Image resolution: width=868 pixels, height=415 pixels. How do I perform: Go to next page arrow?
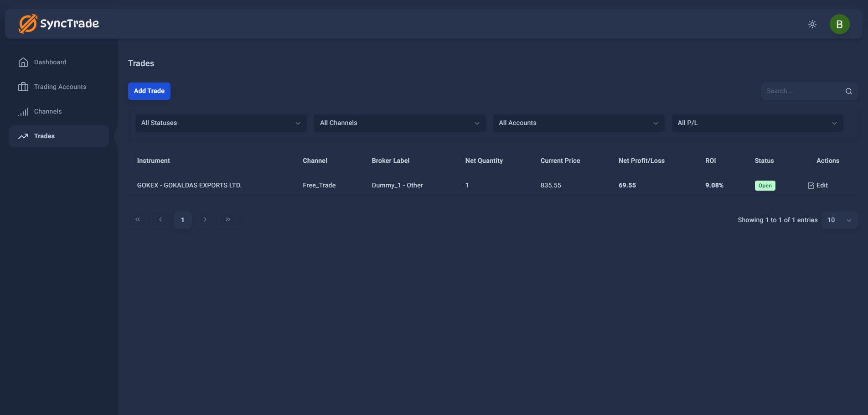205,220
